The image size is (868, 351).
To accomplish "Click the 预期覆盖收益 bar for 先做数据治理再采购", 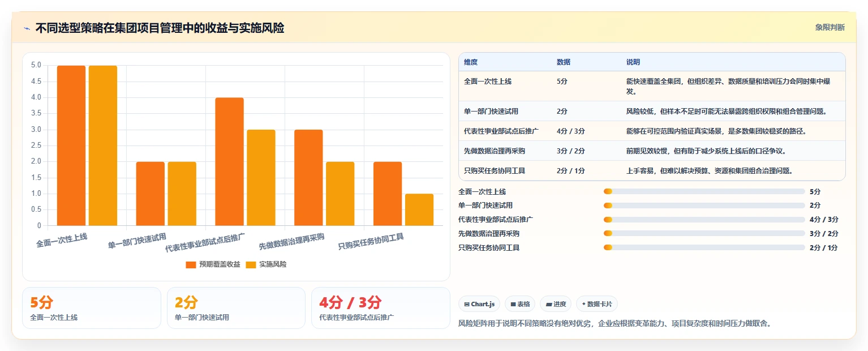I will point(308,178).
